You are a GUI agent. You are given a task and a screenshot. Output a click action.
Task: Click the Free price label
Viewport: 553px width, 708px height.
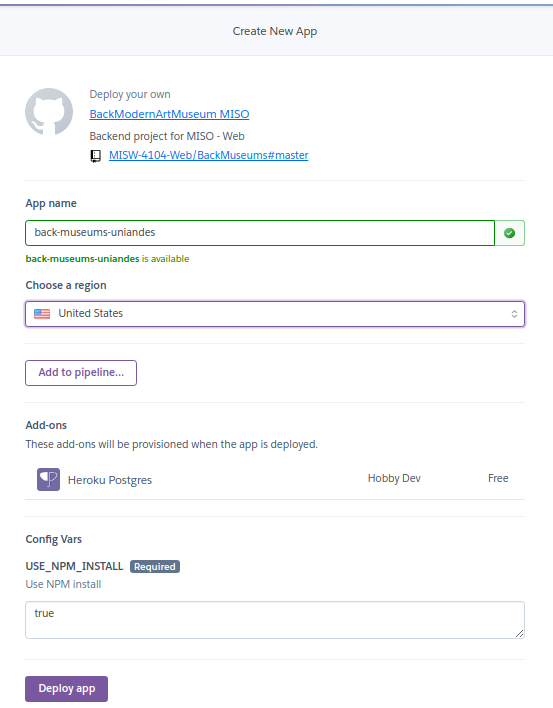point(498,478)
